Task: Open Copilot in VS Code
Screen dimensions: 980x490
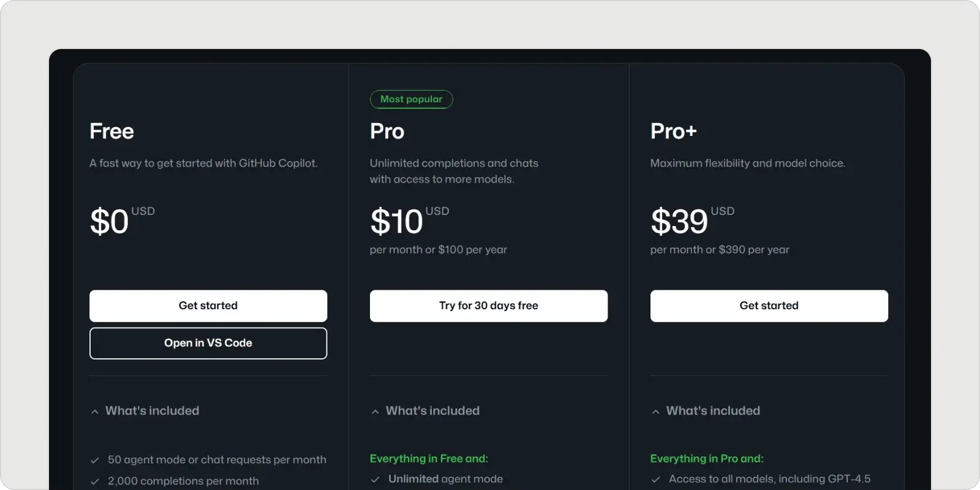Action: 208,343
